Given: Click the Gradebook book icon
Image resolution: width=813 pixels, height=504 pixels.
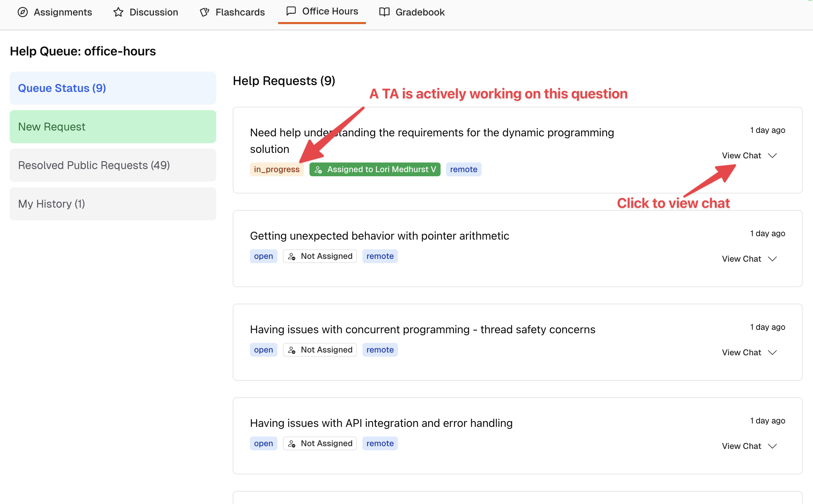Looking at the screenshot, I should coord(384,12).
